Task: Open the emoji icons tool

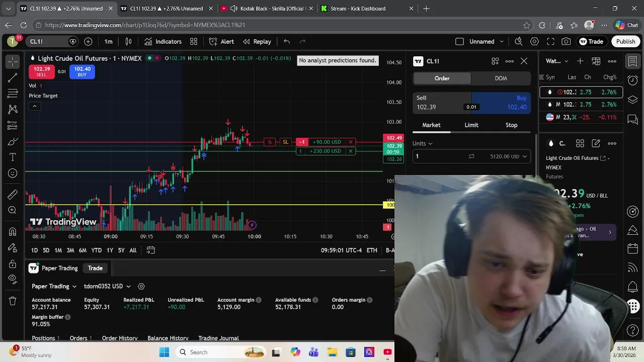Action: click(x=13, y=173)
